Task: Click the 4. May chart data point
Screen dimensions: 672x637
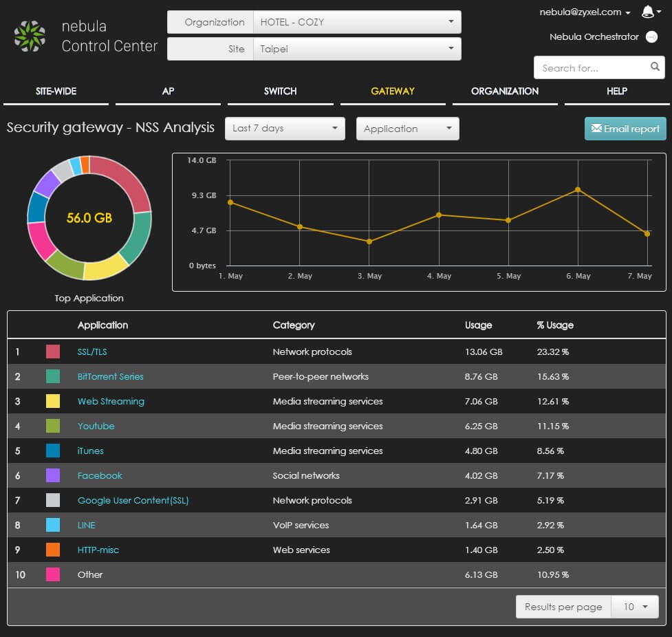Action: click(x=439, y=215)
